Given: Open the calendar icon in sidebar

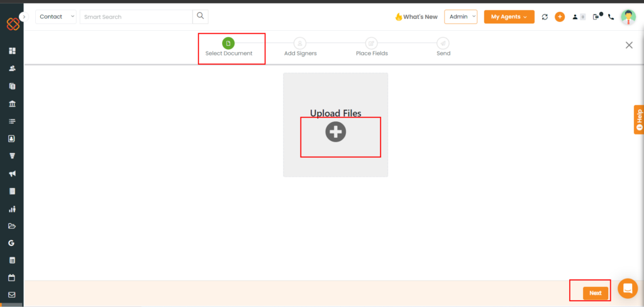Looking at the screenshot, I should (x=12, y=278).
